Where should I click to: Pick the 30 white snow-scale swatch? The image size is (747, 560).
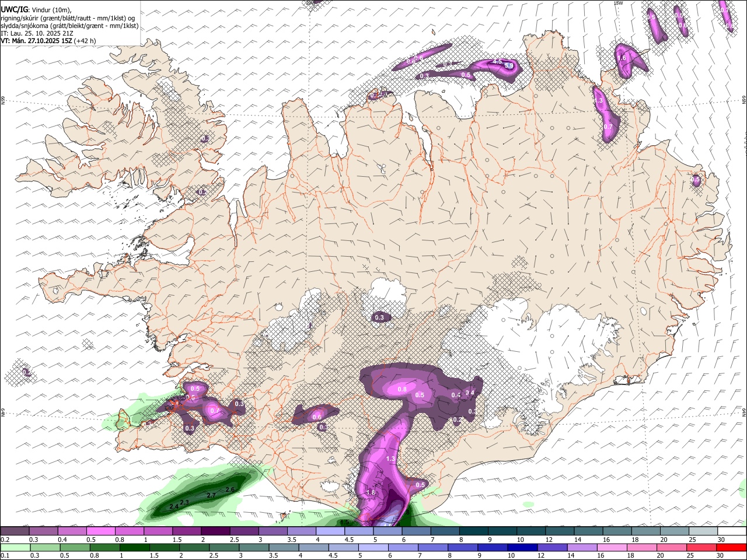pos(731,531)
